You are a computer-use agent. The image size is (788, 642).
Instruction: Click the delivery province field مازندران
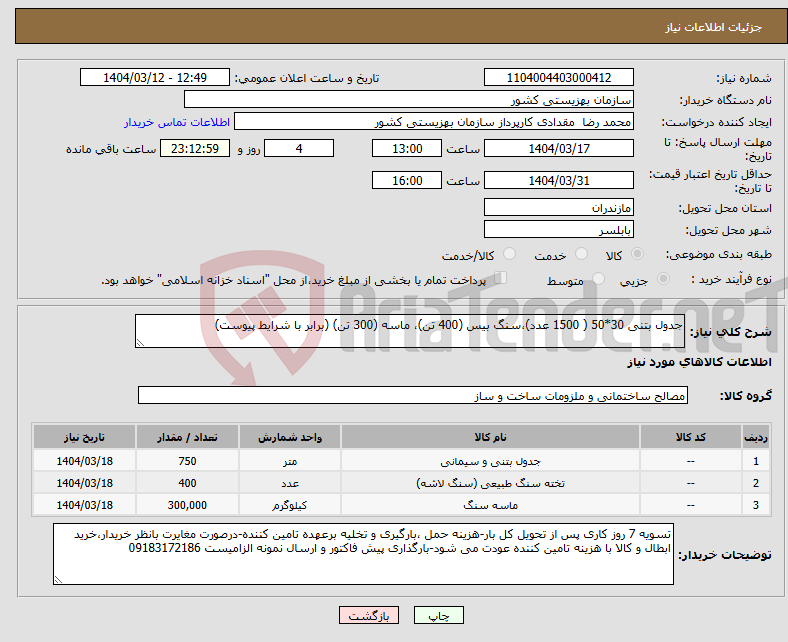(x=558, y=207)
